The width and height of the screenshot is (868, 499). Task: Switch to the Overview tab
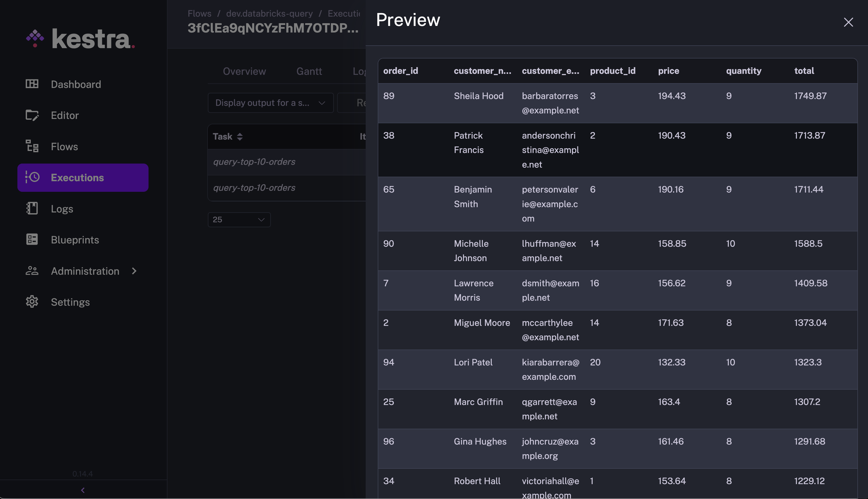click(x=244, y=71)
